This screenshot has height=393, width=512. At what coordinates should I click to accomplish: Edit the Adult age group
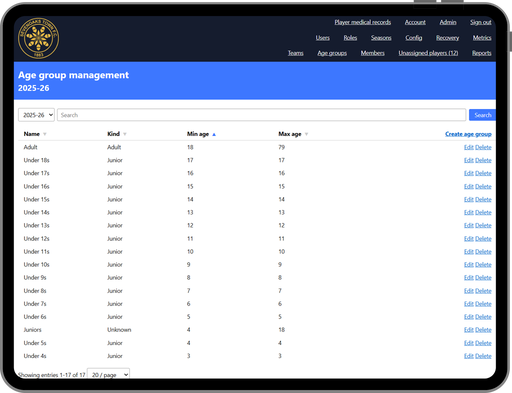coord(469,147)
